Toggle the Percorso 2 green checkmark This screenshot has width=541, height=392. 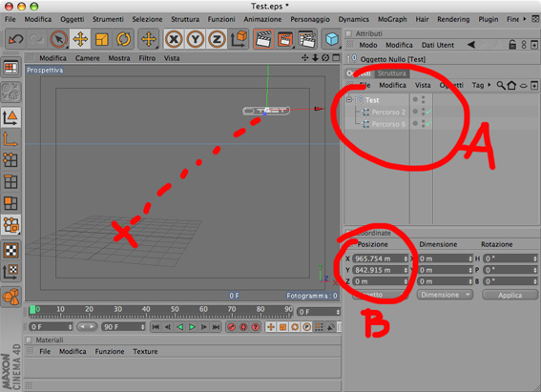428,112
